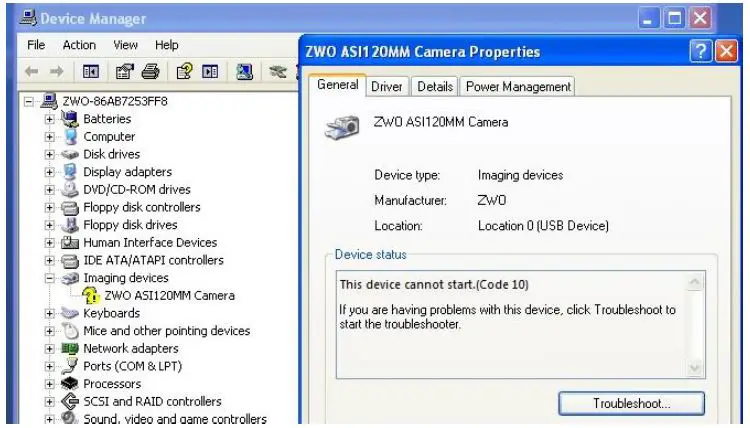Click the action pane toolbar icon beside Help
This screenshot has width=750, height=428.
pyautogui.click(x=210, y=72)
